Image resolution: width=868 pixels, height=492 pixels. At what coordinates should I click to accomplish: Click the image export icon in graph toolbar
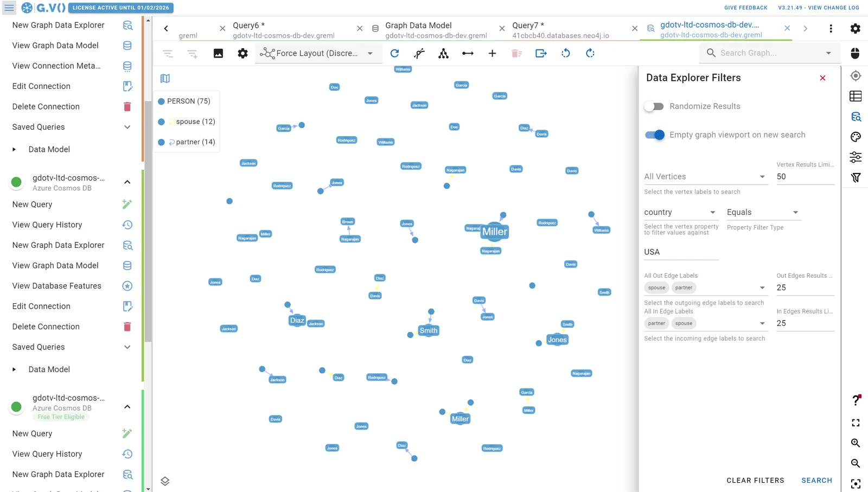(x=218, y=53)
